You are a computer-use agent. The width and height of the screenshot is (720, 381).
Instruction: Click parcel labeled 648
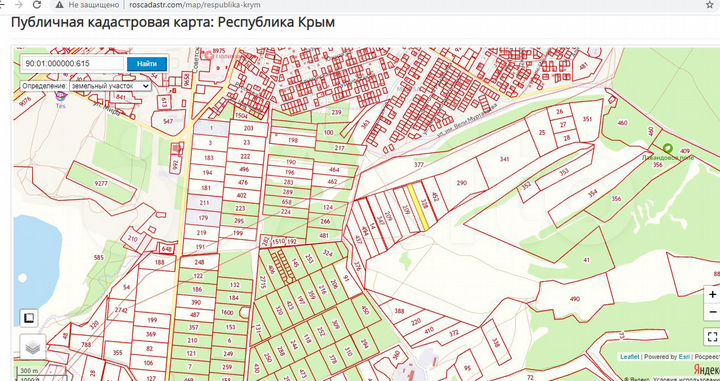(167, 249)
